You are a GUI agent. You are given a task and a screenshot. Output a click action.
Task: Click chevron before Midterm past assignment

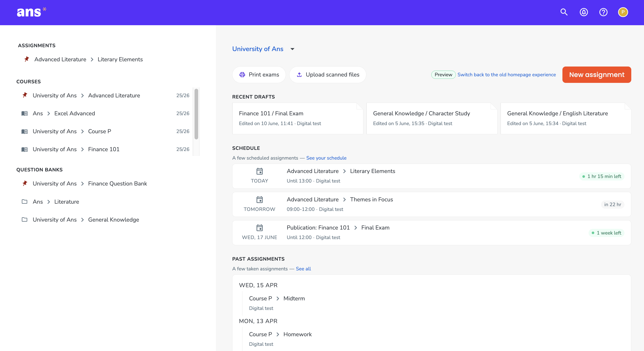click(278, 299)
